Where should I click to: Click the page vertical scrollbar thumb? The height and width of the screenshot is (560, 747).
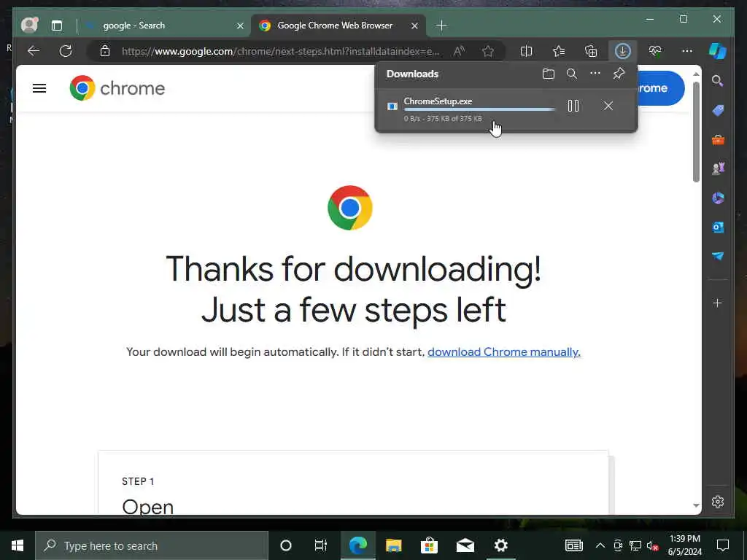point(696,132)
